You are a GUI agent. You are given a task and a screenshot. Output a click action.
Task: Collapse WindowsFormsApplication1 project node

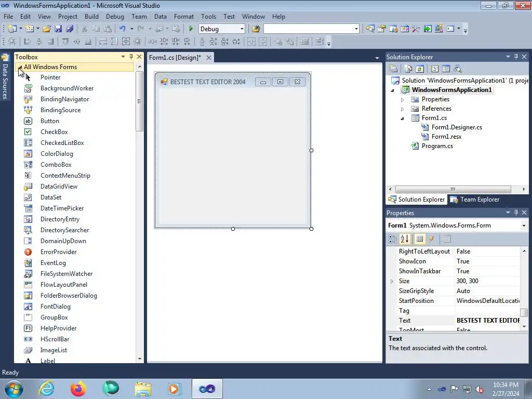pos(393,90)
